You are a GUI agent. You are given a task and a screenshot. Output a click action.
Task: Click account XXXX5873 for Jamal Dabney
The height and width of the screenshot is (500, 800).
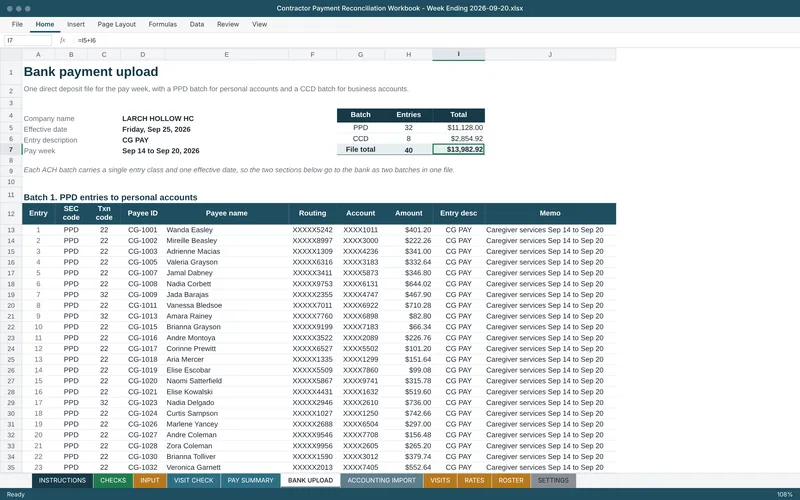(361, 273)
